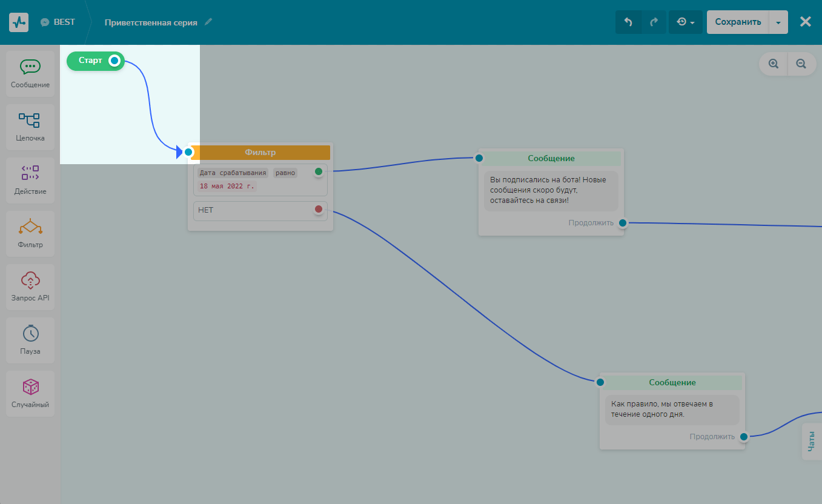Select the Запрос API block icon
Screen dimensions: 822x504
coord(30,280)
